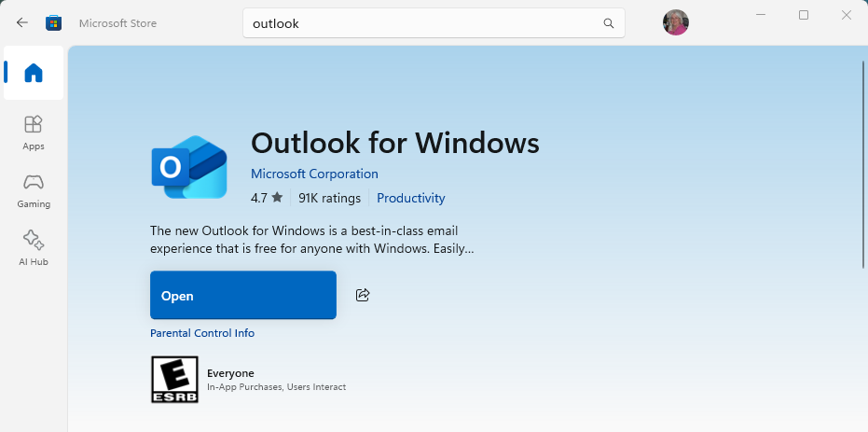The image size is (868, 432).
Task: Open the Home sidebar page
Action: coord(34,73)
